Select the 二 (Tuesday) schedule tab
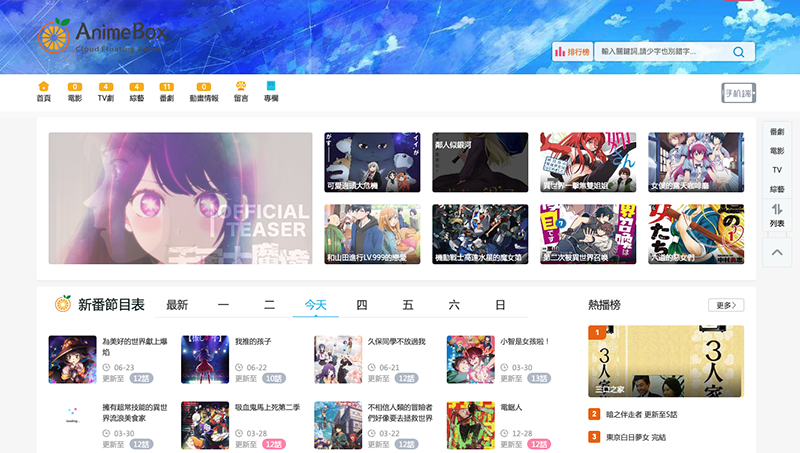 pos(269,305)
